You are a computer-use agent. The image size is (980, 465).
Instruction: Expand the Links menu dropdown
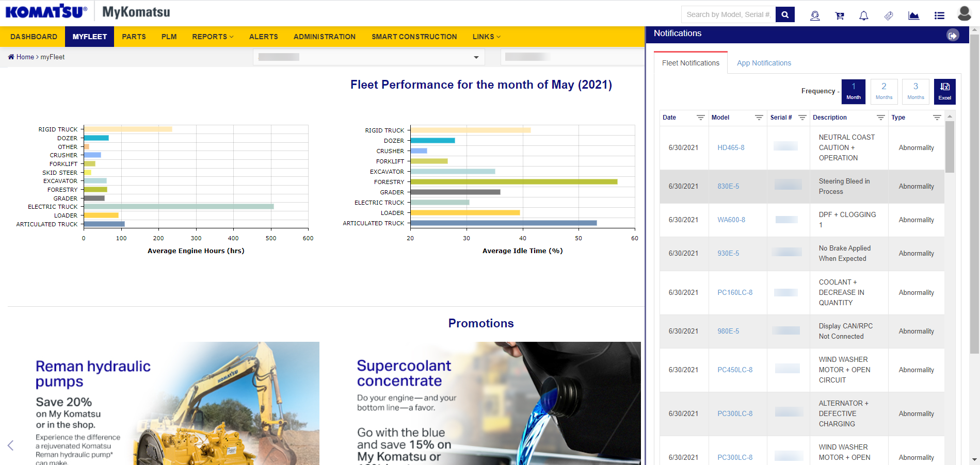486,37
